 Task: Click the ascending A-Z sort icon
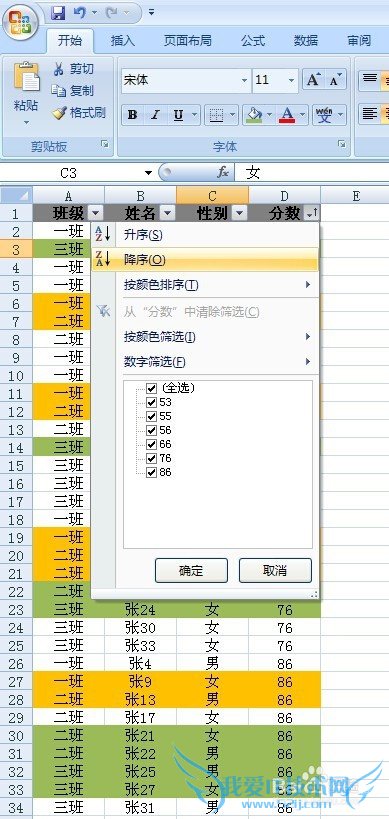pyautogui.click(x=102, y=235)
